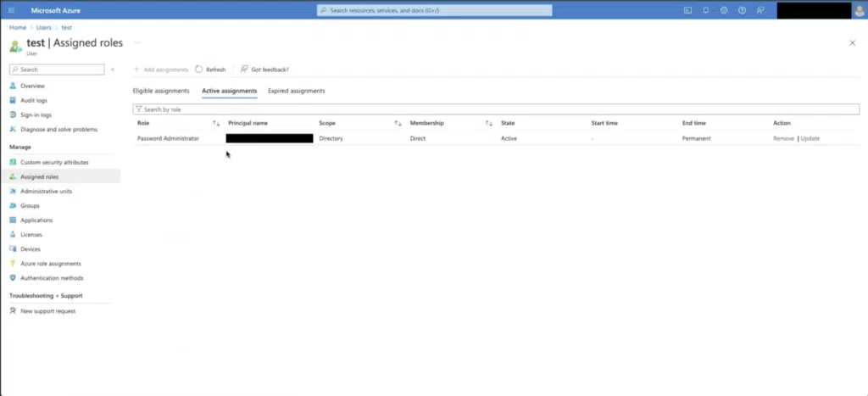The height and width of the screenshot is (396, 868).
Task: Close the Assigned roles blade
Action: (x=852, y=42)
